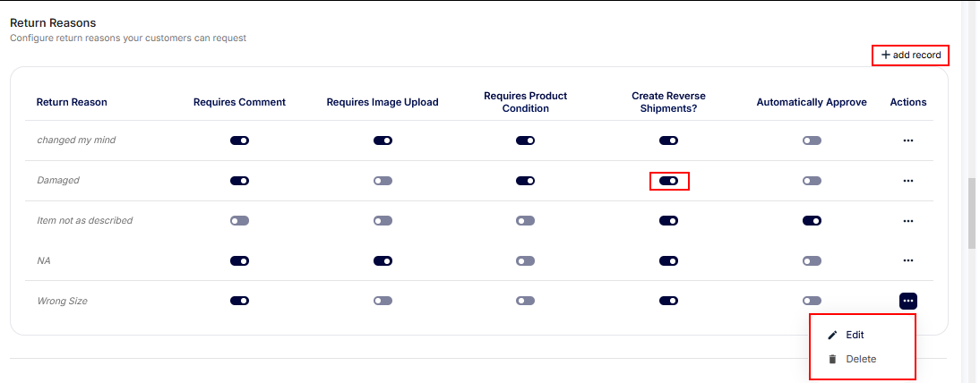Click the pencil Edit icon
The image size is (980, 383).
click(x=833, y=335)
